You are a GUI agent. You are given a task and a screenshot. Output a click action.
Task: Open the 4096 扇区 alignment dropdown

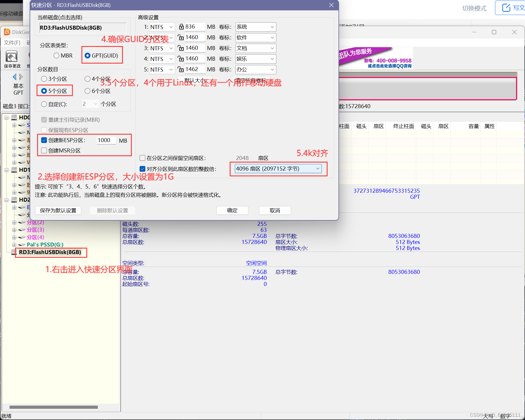(x=278, y=169)
